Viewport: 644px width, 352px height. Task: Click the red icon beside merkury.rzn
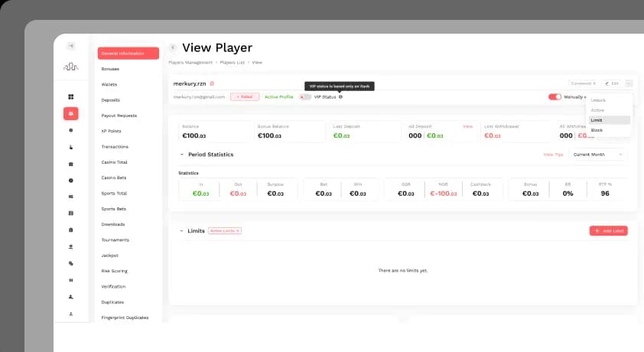click(212, 83)
